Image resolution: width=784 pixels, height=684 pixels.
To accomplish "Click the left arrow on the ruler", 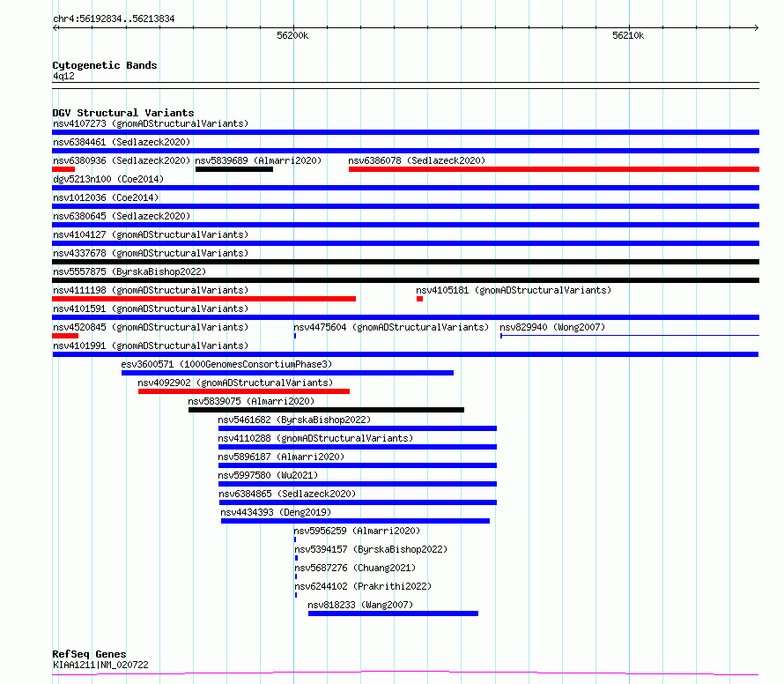I will tap(55, 28).
